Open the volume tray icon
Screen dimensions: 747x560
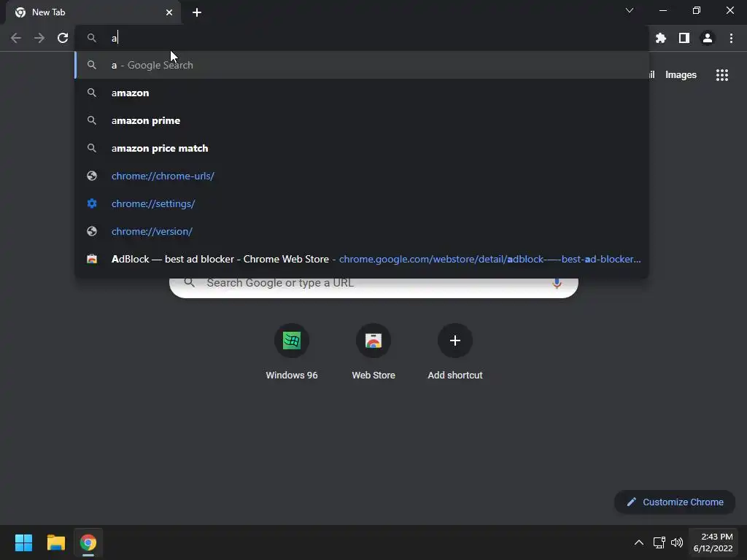[x=677, y=542]
